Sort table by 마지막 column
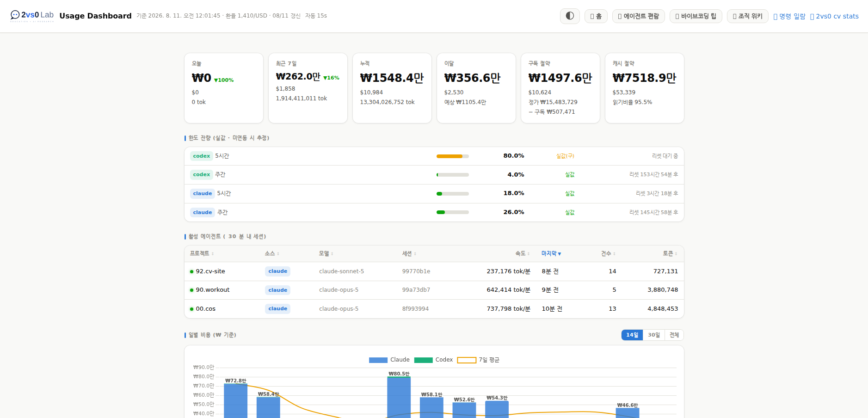This screenshot has height=418, width=868. coord(551,253)
